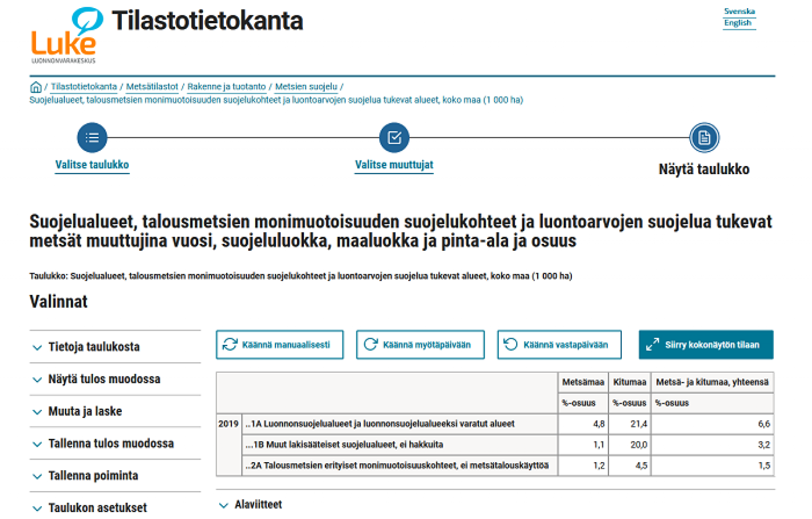The image size is (812, 519).
Task: Click the home icon in breadcrumb
Action: (36, 87)
